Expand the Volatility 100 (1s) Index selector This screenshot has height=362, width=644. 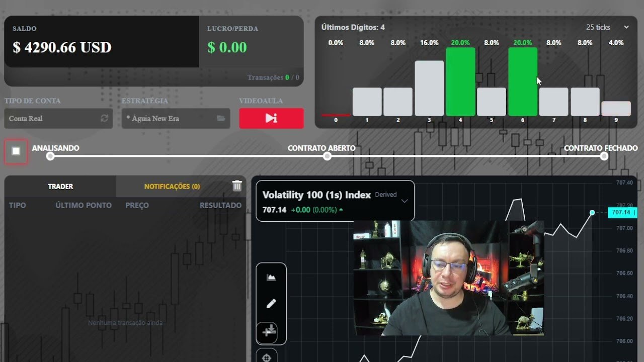(x=405, y=201)
